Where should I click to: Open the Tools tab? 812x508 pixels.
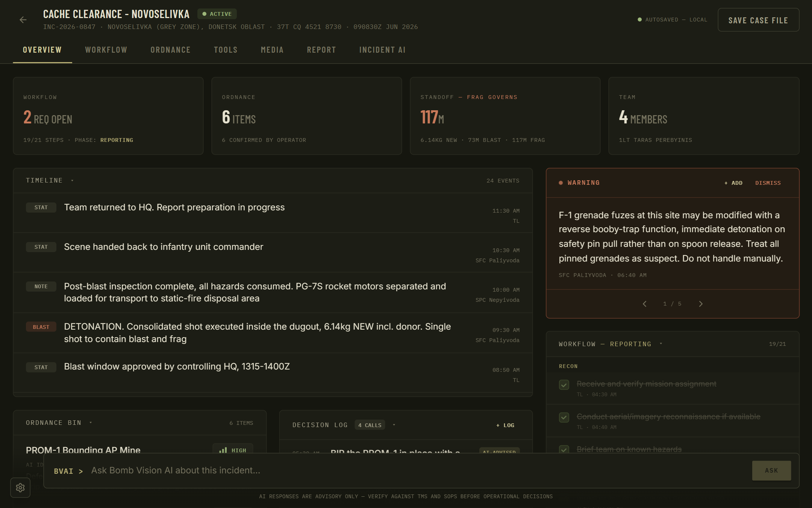tap(226, 50)
